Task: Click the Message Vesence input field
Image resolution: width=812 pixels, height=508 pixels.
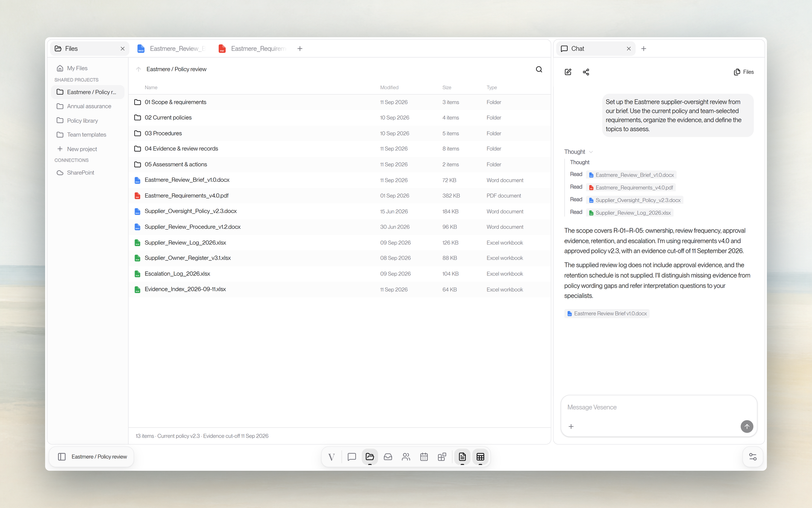Action: point(653,407)
